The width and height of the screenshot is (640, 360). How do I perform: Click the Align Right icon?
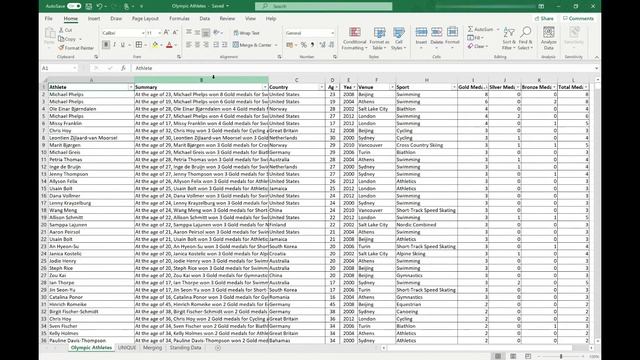coord(206,45)
